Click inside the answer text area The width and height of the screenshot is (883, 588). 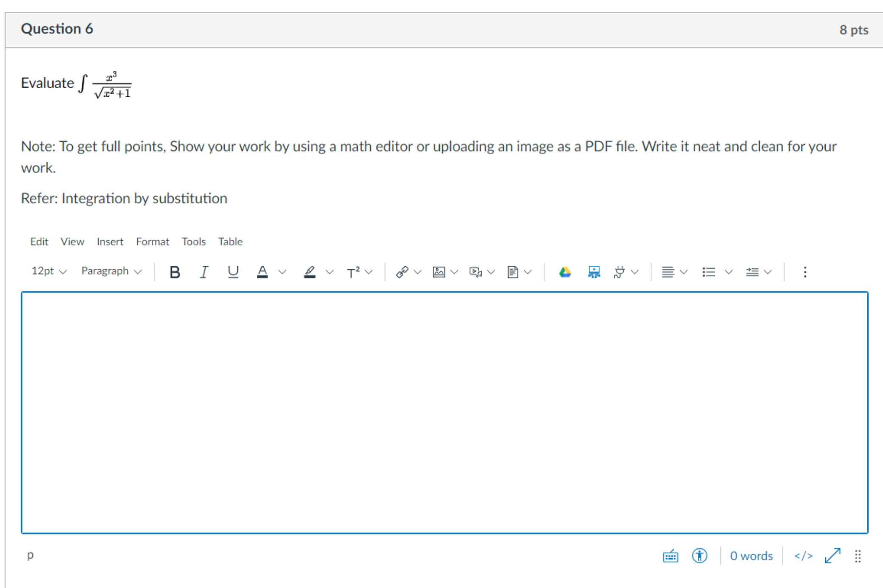click(444, 412)
